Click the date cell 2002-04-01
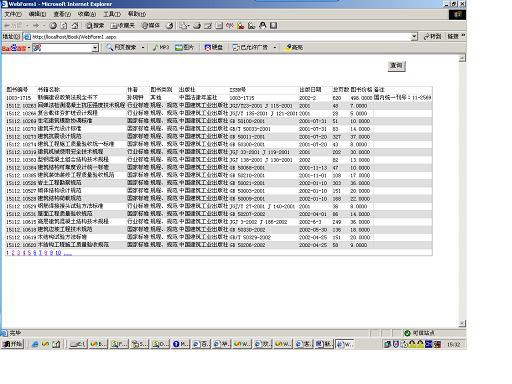 click(x=313, y=214)
